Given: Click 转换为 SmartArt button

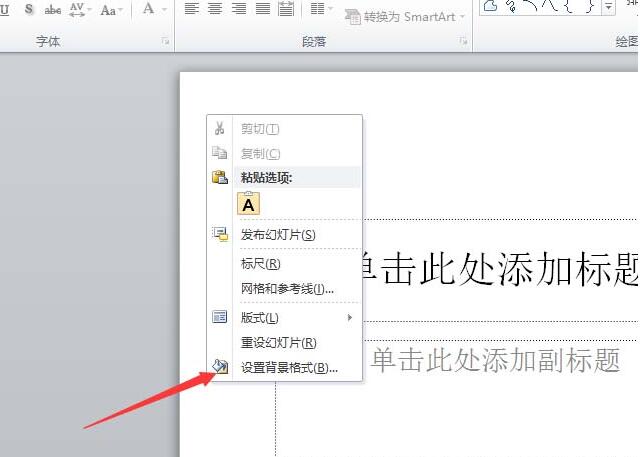Looking at the screenshot, I should pos(405,17).
